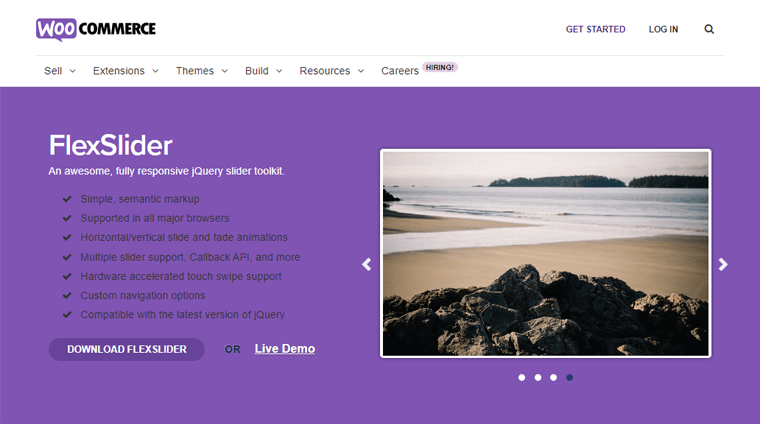Click checkmark beside 'Hardware accelerated touch swipe'
Viewport: 760px width, 424px height.
(x=67, y=276)
